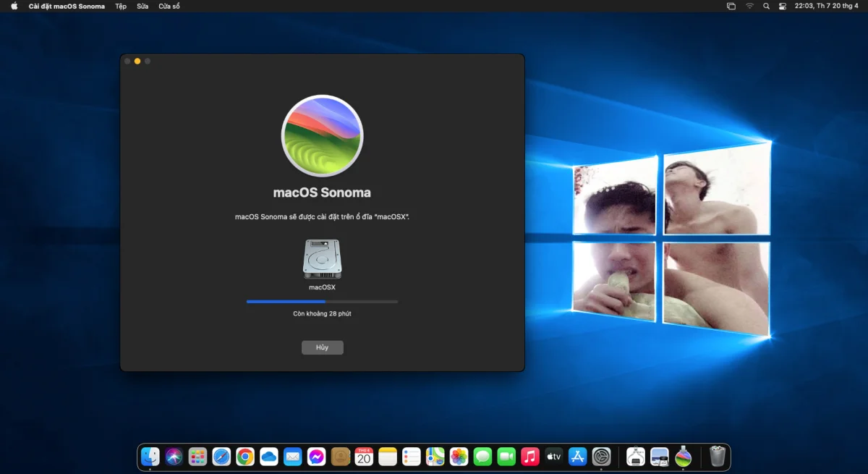Launch Siri from the dock
The width and height of the screenshot is (868, 474).
pyautogui.click(x=174, y=457)
